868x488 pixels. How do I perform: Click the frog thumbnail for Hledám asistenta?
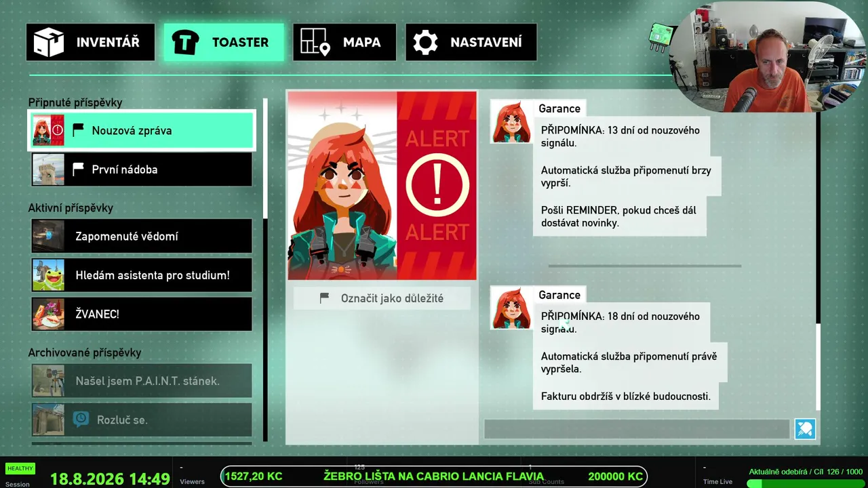(x=48, y=275)
